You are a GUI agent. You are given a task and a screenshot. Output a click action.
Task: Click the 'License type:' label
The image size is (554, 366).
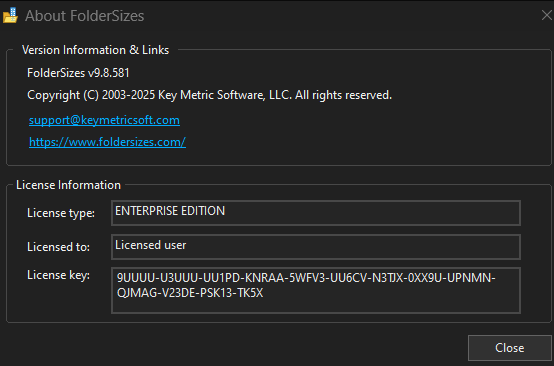point(61,213)
